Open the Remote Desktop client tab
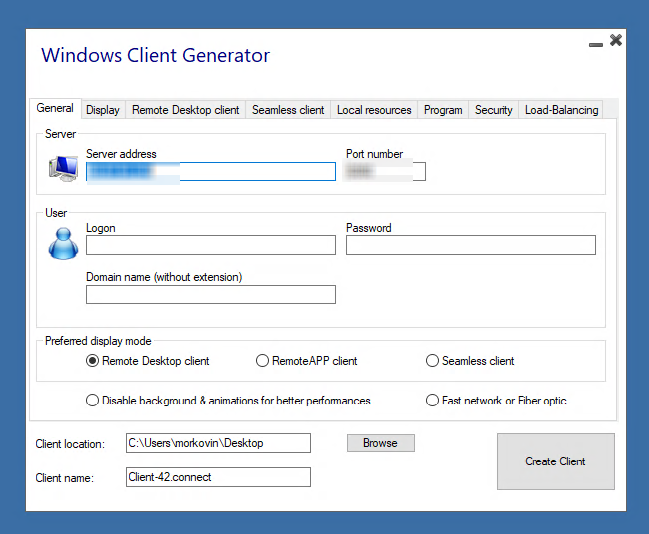Viewport: 649px width, 534px height. (x=186, y=110)
